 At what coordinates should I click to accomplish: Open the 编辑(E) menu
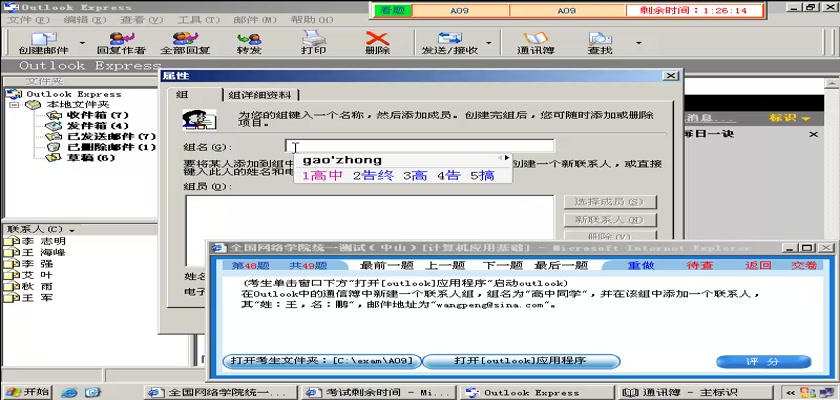[85, 20]
